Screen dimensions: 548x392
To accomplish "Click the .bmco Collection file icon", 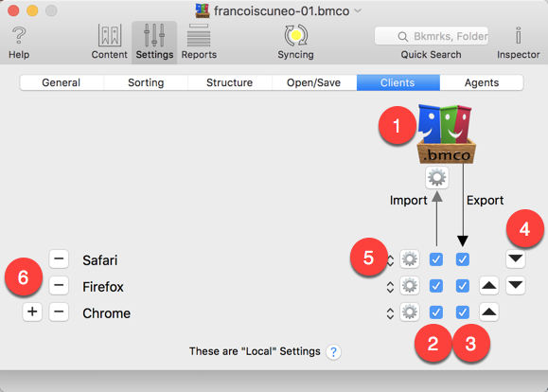I will pos(446,134).
